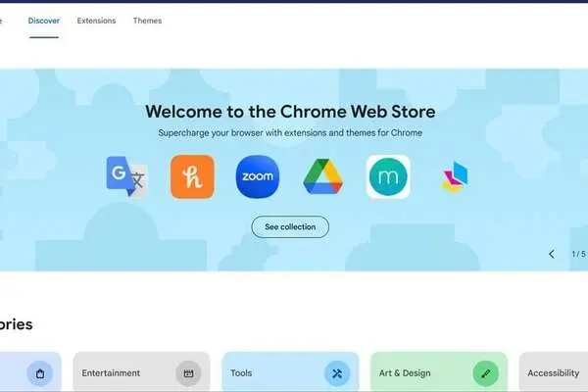Open the Accessibility category card
Viewport: 588px width, 392px height.
pyautogui.click(x=554, y=371)
